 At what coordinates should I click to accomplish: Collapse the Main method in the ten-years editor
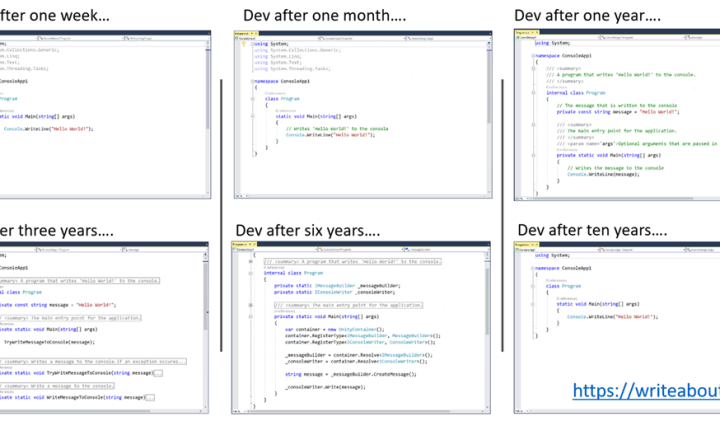(x=535, y=302)
